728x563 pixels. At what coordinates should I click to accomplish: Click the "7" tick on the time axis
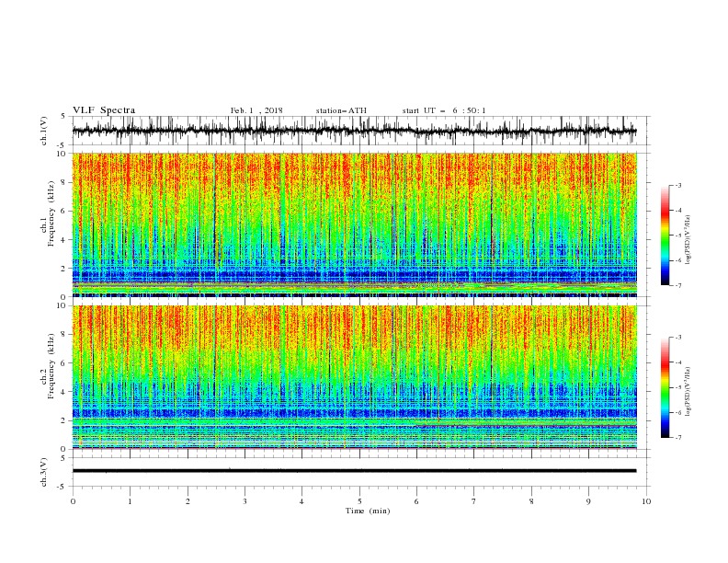474,501
